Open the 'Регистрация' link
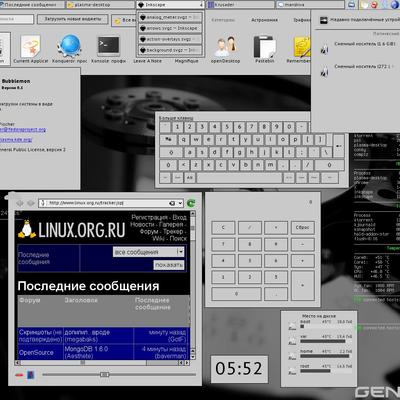Screen dimensions: 400x400 pos(149,217)
